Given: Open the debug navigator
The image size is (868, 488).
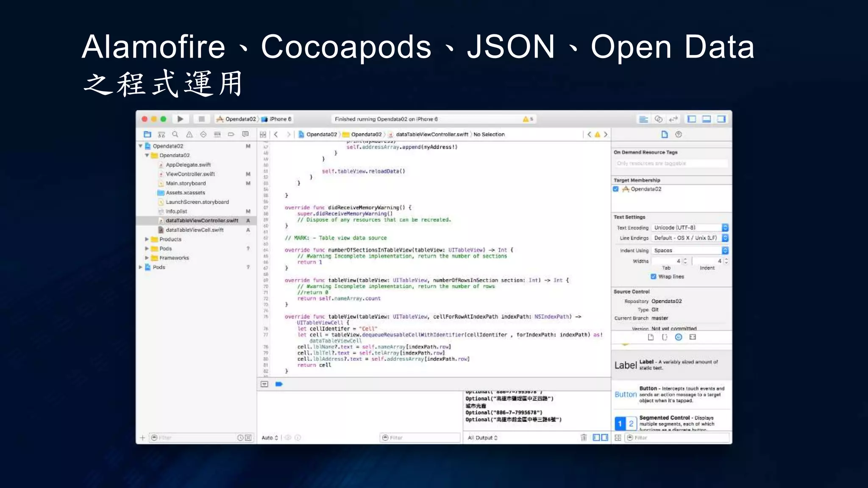Looking at the screenshot, I should click(217, 134).
